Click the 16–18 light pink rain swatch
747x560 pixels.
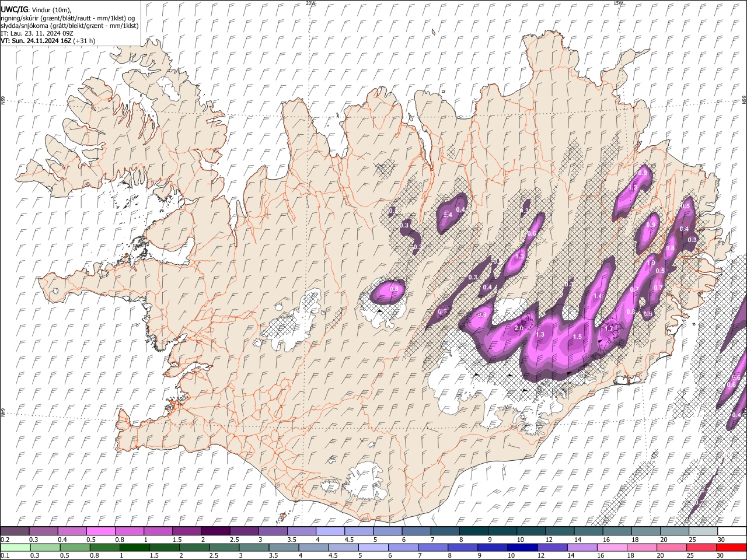coord(611,547)
